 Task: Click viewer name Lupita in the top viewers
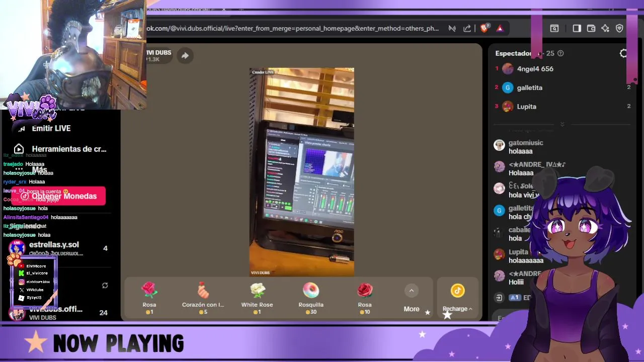(527, 107)
